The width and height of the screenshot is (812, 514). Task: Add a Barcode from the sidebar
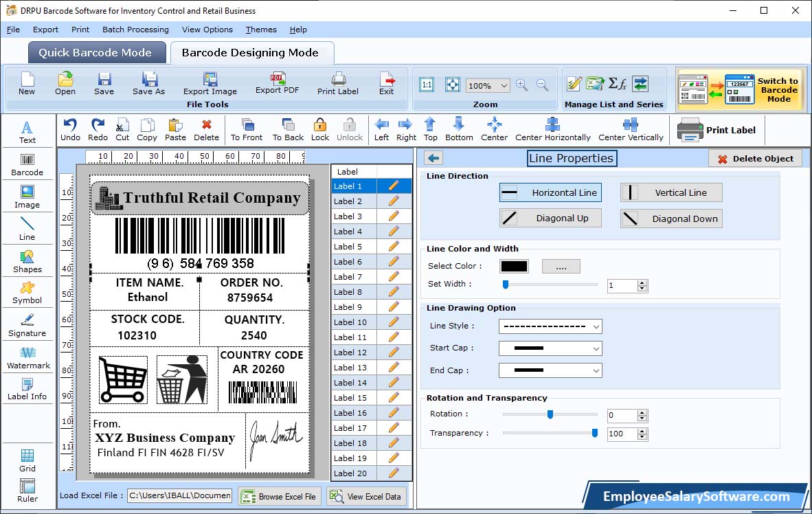click(x=27, y=165)
